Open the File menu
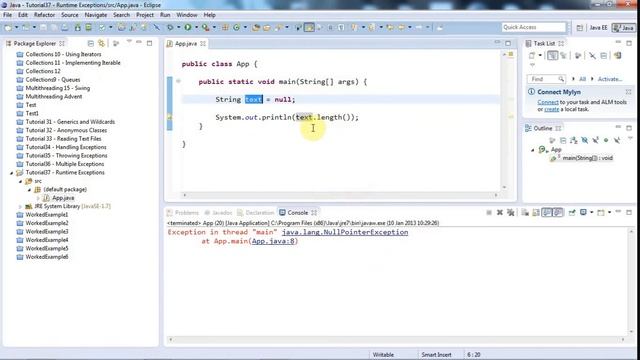 pyautogui.click(x=7, y=15)
